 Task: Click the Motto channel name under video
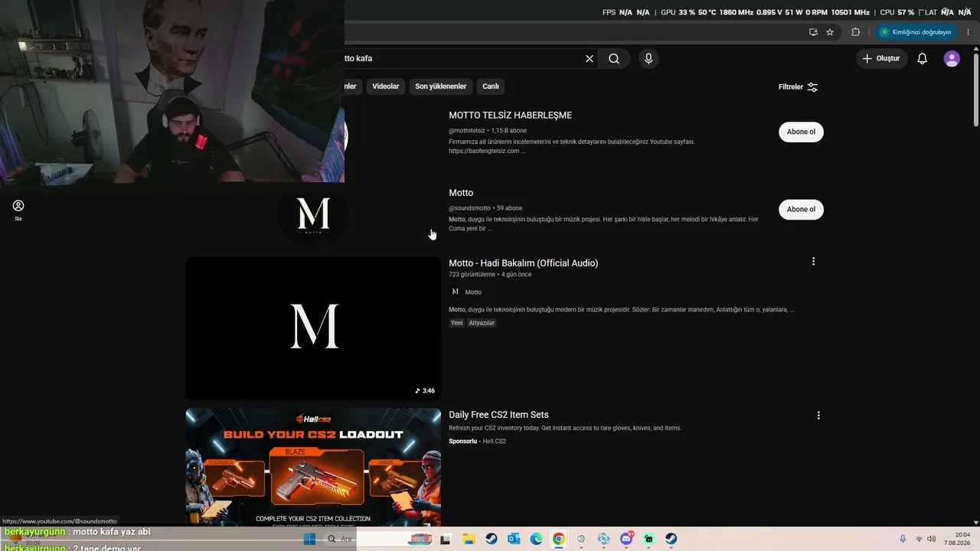tap(473, 292)
